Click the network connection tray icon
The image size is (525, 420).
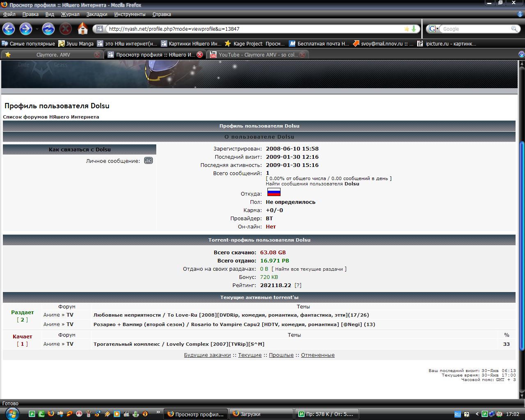point(492,414)
